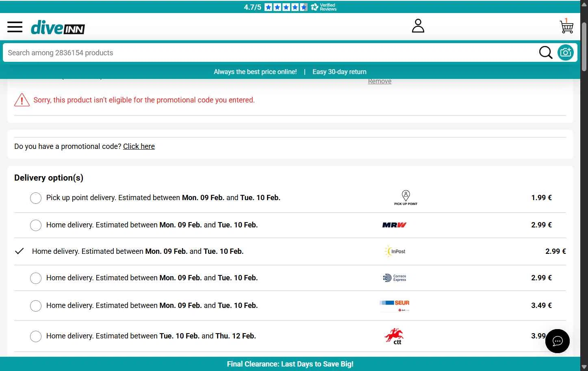Click the red warning triangle icon
Screen dimensions: 588x371
[x=22, y=100]
